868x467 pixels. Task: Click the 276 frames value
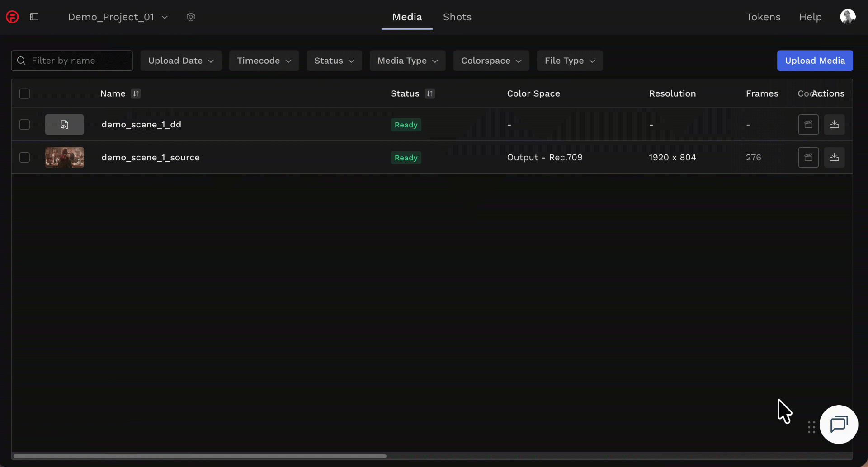coord(754,157)
